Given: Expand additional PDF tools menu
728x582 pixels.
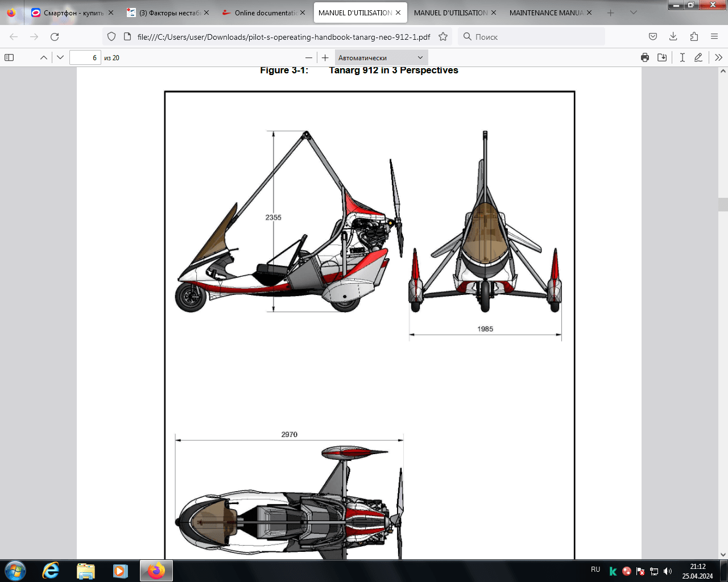Looking at the screenshot, I should [x=718, y=57].
